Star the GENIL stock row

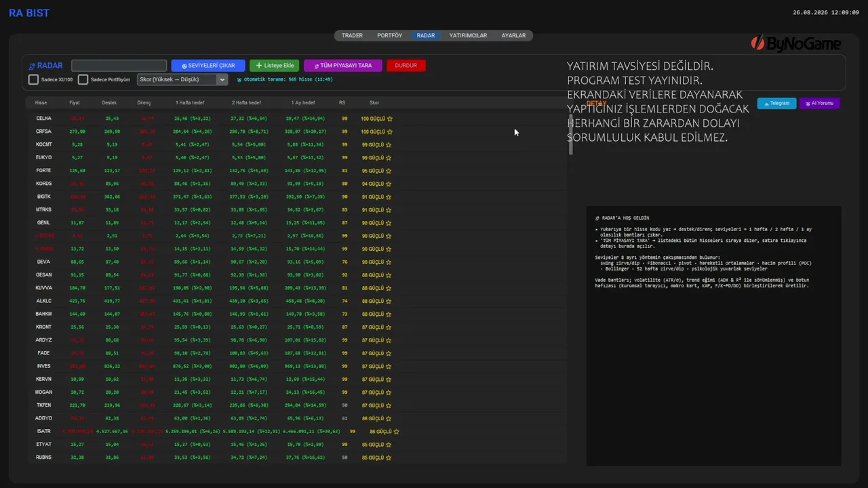coord(390,223)
